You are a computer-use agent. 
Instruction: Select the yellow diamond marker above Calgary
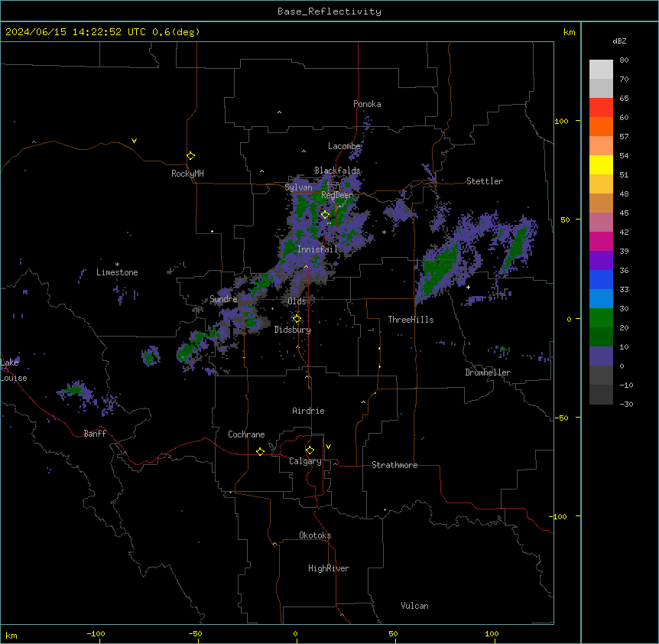(310, 450)
